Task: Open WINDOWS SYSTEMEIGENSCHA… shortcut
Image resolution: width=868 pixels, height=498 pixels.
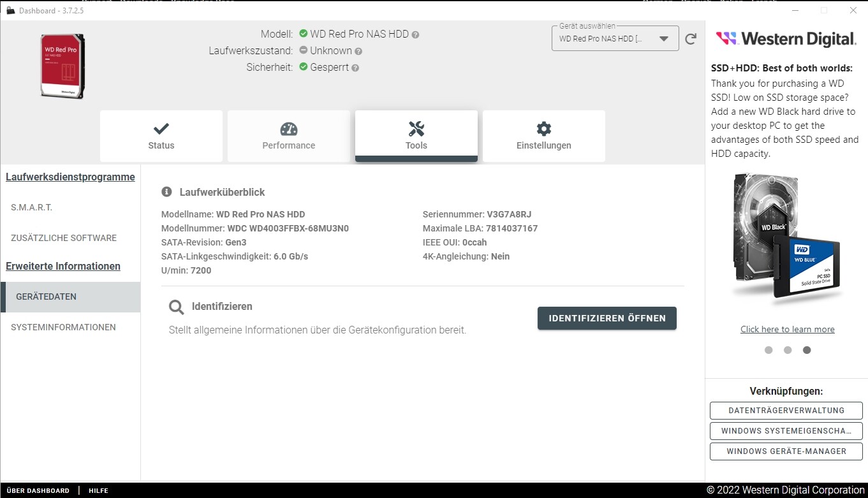Action: pos(786,431)
